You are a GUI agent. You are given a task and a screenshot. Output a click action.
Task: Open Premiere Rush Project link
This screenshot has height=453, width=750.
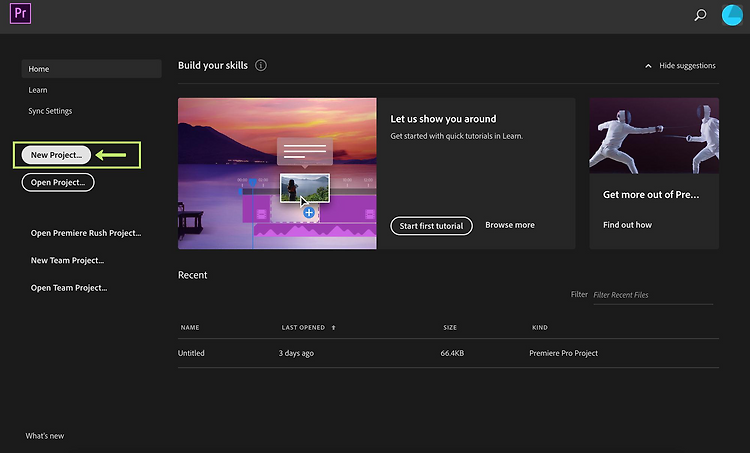86,233
